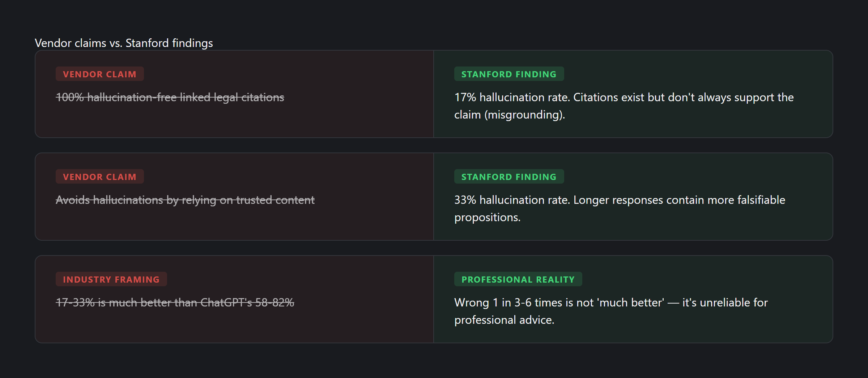Viewport: 868px width, 378px height.
Task: Click the "it's unreliable for" phrase
Action: tap(725, 302)
